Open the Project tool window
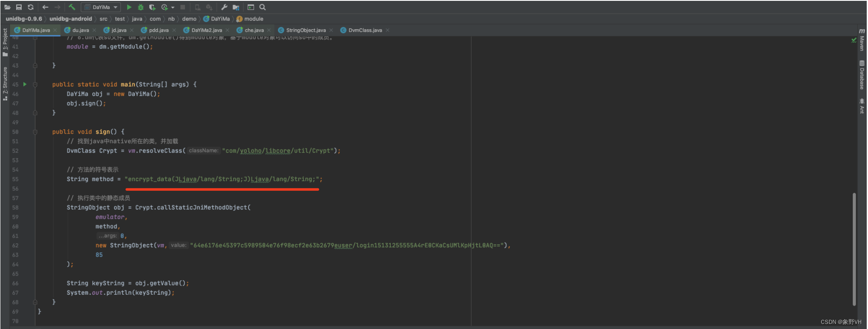Viewport: 868px width, 329px height. 5,42
